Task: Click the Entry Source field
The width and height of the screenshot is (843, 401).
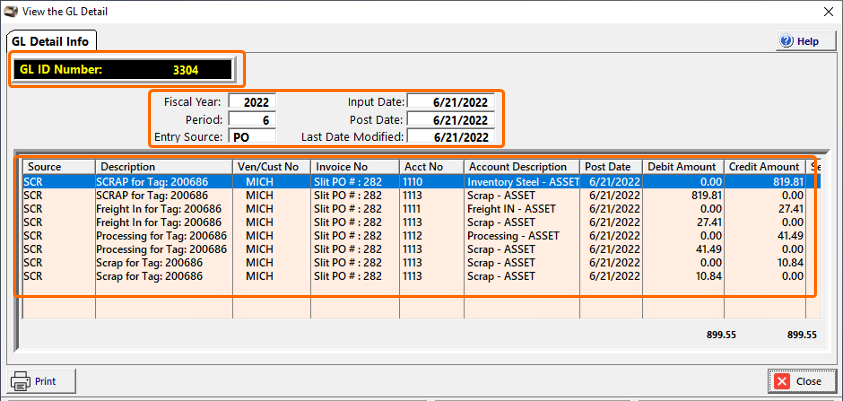Action: coord(251,137)
